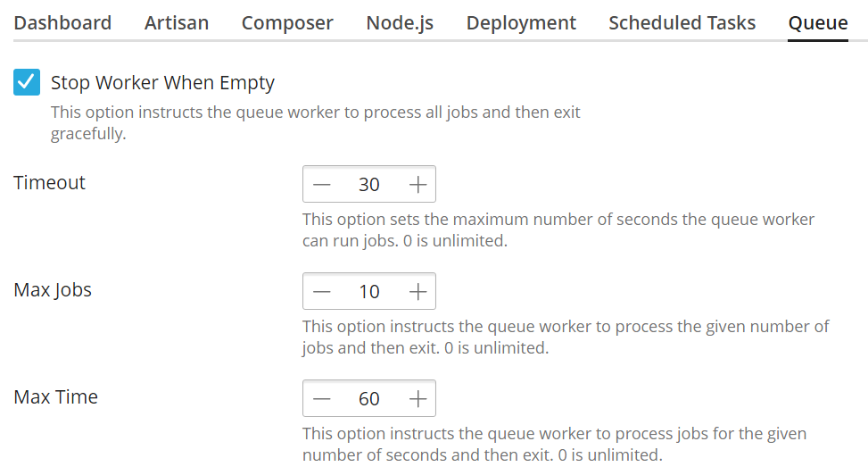Uncheck Stop Worker When Empty checkbox
This screenshot has width=868, height=475.
coord(27,83)
